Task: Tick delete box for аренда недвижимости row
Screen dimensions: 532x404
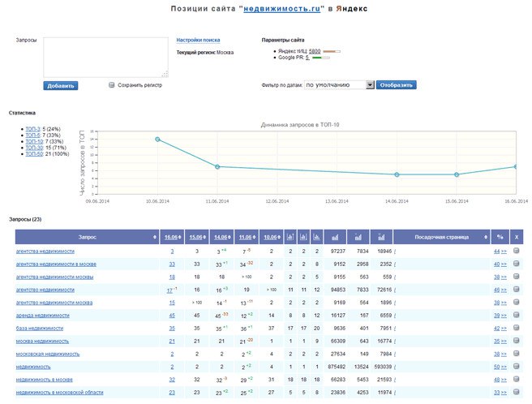Action: click(x=516, y=315)
